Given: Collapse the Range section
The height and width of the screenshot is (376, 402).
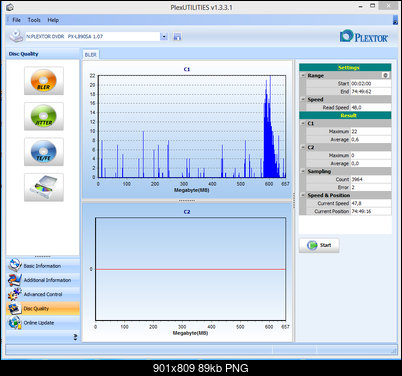Looking at the screenshot, I should [x=303, y=75].
